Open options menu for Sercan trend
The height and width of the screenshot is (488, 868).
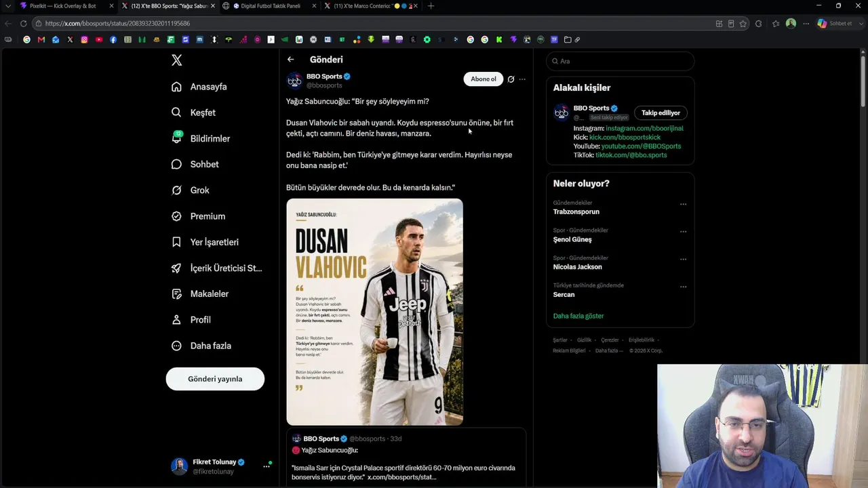[683, 287]
